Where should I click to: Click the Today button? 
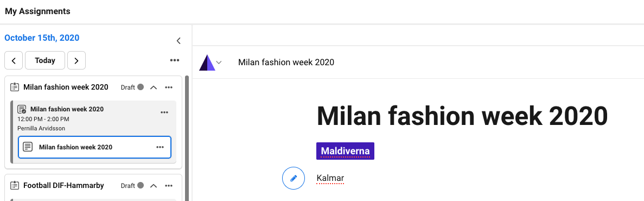(45, 60)
